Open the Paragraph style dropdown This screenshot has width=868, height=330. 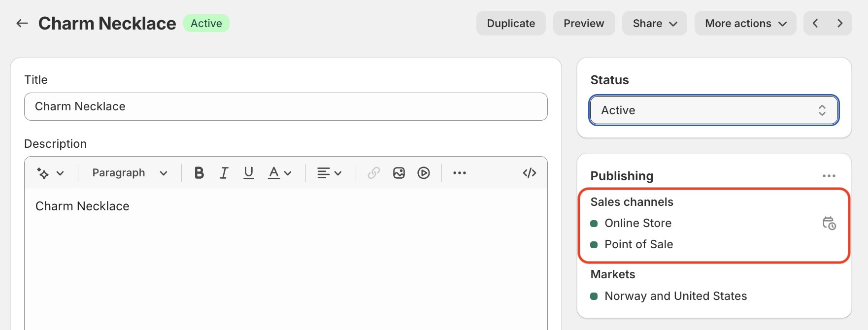pyautogui.click(x=130, y=173)
